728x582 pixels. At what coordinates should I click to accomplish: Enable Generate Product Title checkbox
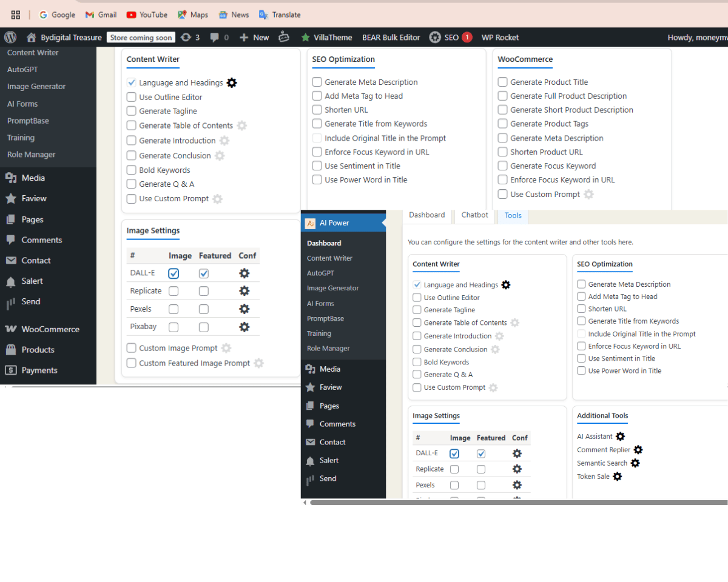click(x=502, y=82)
